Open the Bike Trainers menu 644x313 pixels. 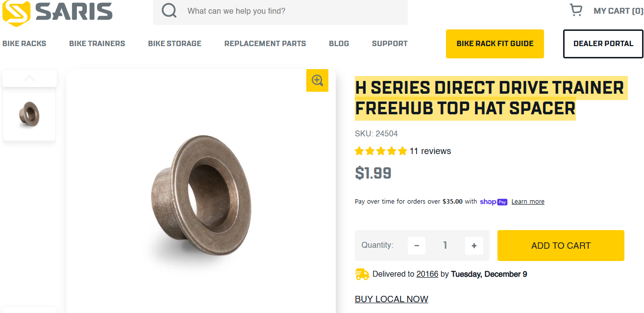pos(97,44)
